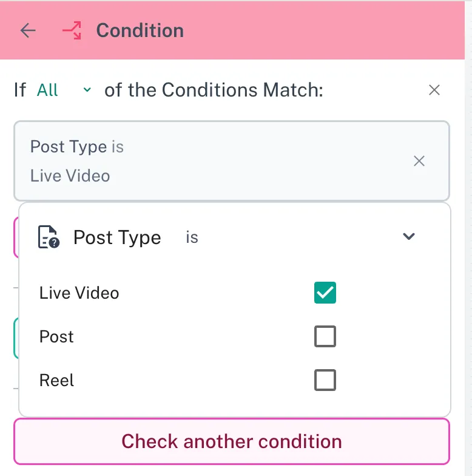Select the Post option label

pyautogui.click(x=56, y=336)
